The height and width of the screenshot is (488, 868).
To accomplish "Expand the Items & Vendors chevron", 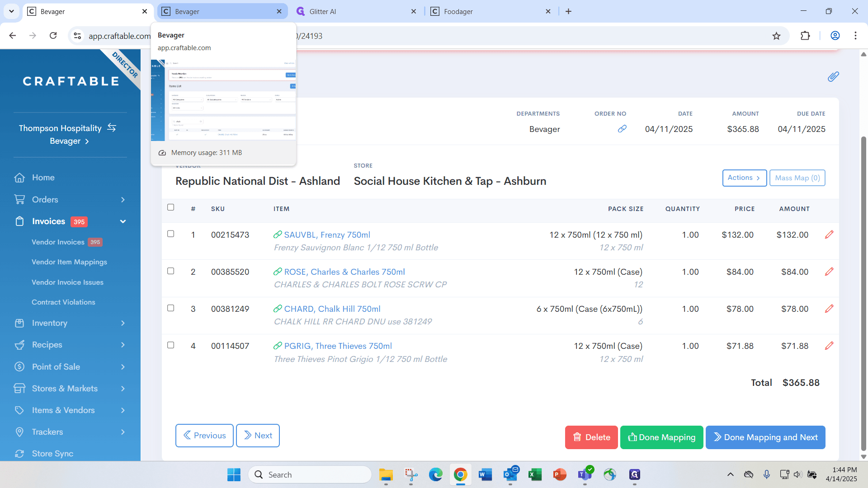I will click(123, 410).
